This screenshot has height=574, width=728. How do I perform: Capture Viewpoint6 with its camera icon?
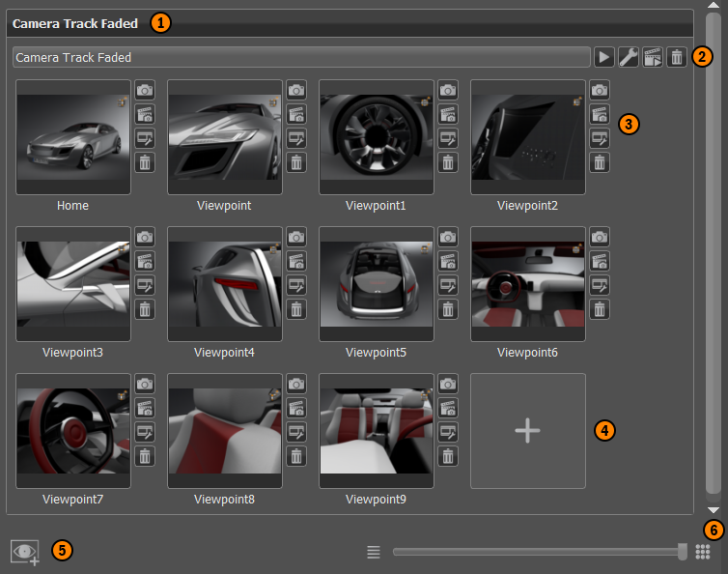(x=600, y=237)
